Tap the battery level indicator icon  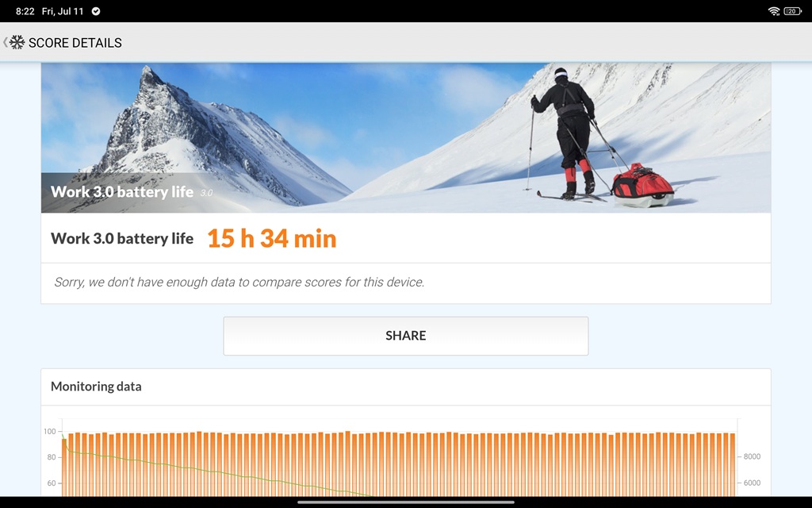[792, 11]
